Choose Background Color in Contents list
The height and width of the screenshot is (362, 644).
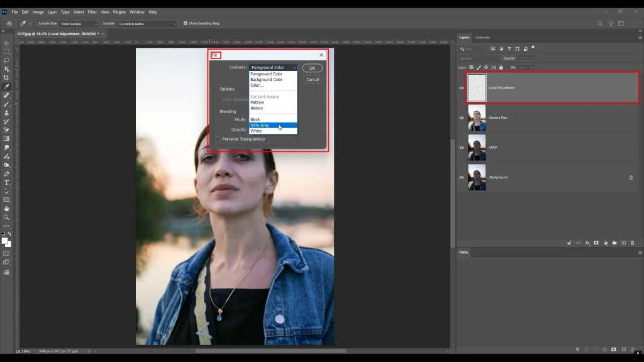(273, 80)
